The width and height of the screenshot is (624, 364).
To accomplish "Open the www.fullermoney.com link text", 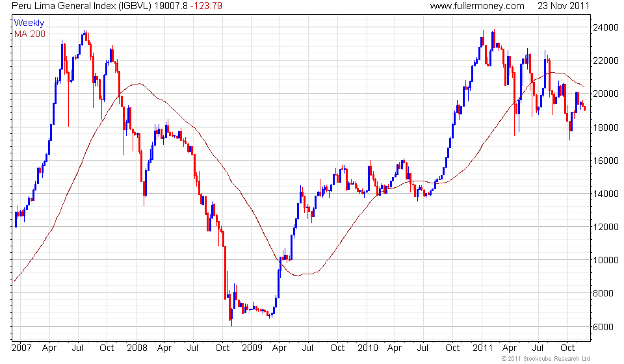I will tap(476, 6).
